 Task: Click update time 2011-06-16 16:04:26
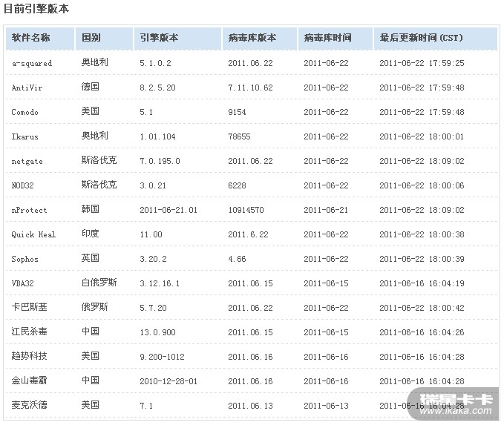422,332
